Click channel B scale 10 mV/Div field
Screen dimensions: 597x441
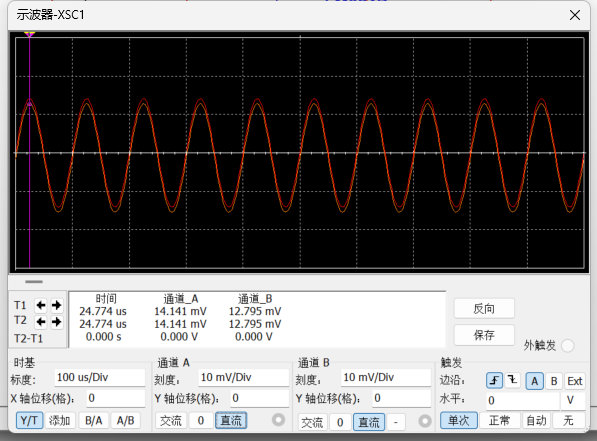[x=386, y=377]
